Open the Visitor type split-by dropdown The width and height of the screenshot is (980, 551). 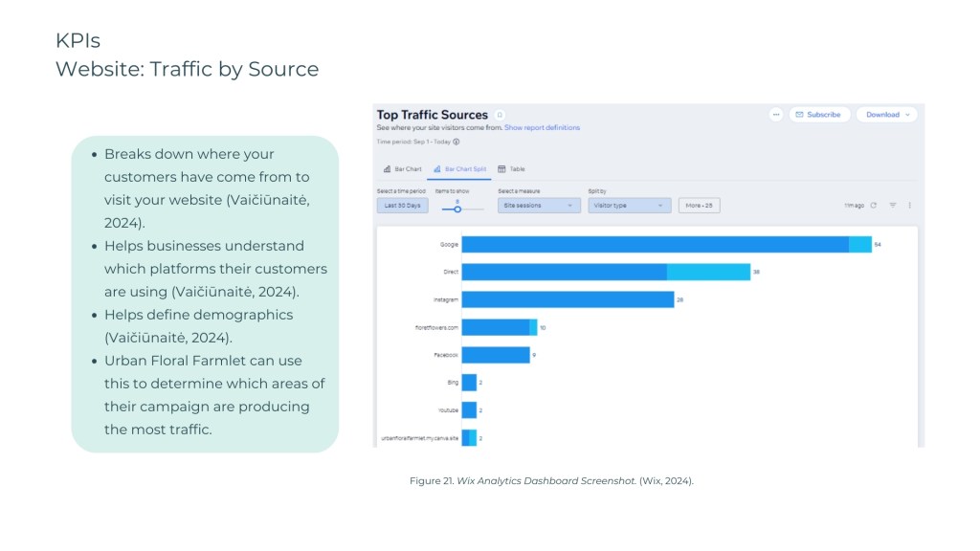coord(629,205)
